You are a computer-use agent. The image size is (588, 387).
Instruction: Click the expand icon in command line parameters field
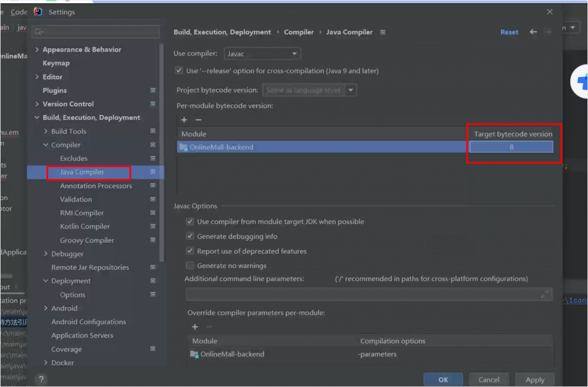click(x=544, y=294)
